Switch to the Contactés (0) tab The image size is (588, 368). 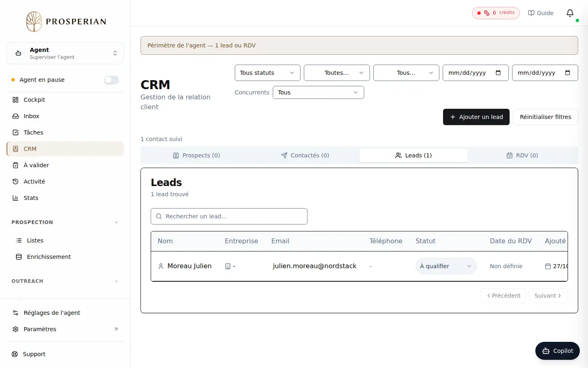305,155
